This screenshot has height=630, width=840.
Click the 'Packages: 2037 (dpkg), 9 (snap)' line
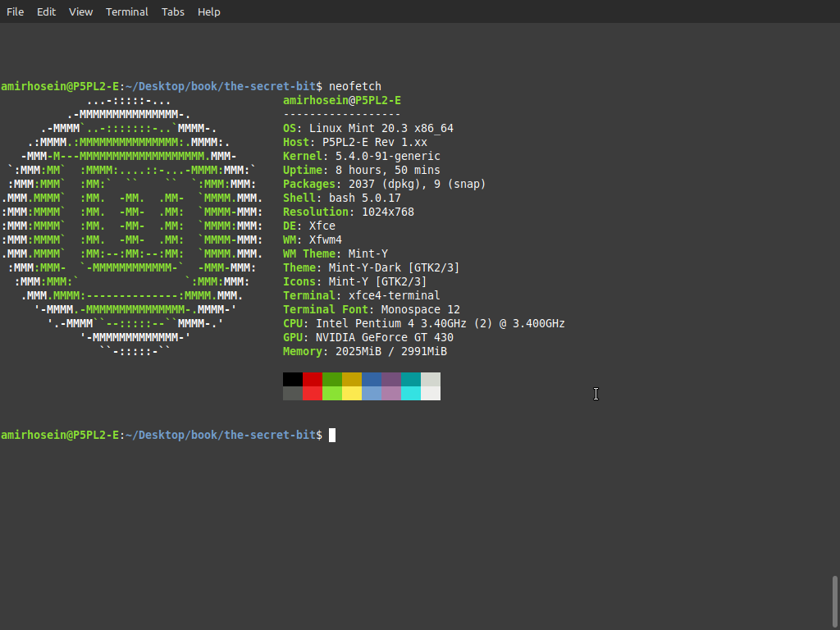[385, 185]
